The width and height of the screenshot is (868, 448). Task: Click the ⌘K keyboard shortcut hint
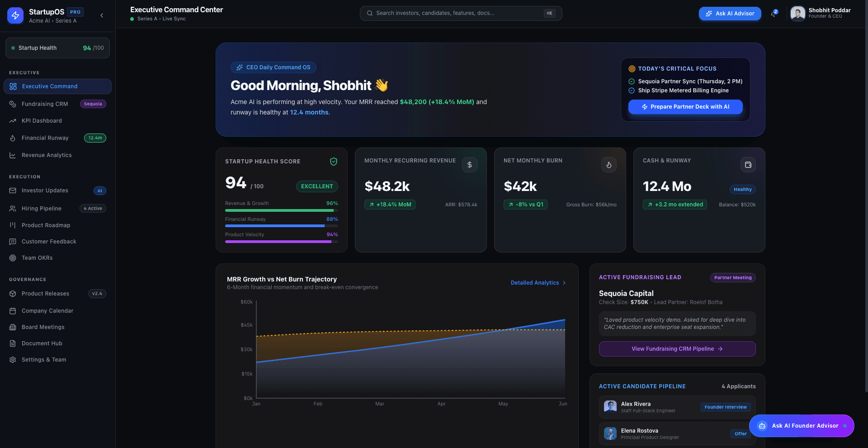click(549, 13)
